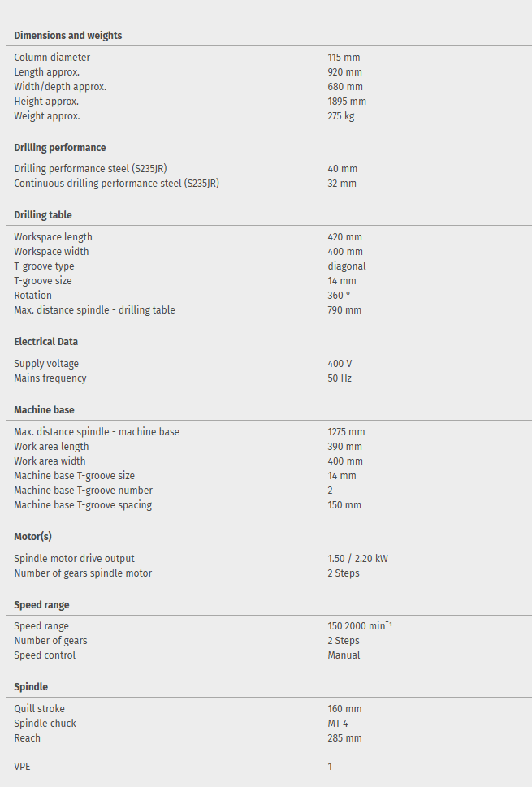The image size is (532, 787).
Task: Select the T-groove type diagonal value
Action: coord(347,266)
